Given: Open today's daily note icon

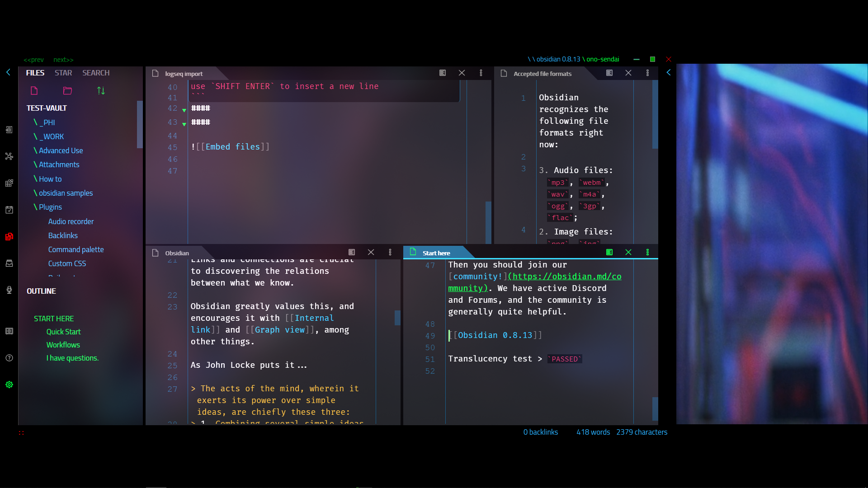Looking at the screenshot, I should click(9, 210).
